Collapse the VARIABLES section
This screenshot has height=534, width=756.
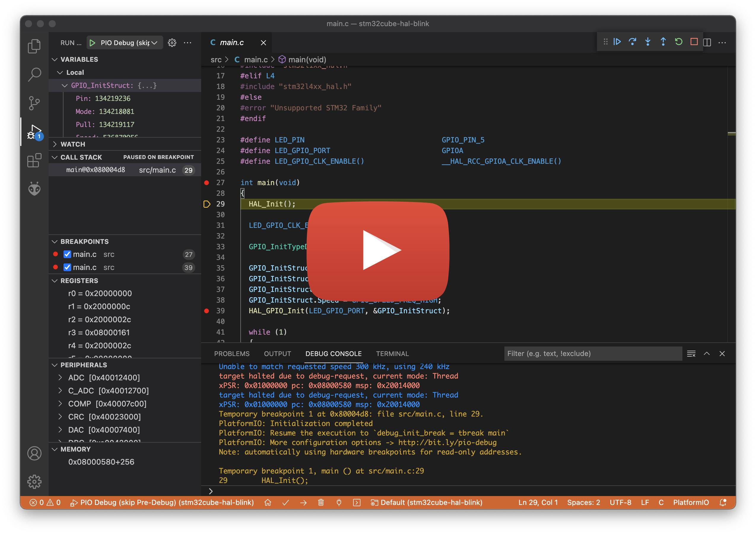tap(55, 60)
